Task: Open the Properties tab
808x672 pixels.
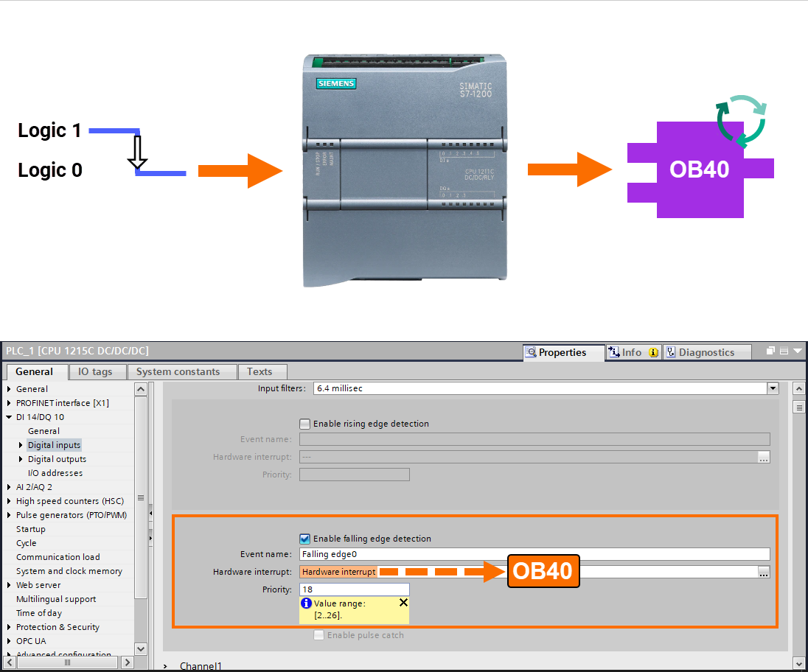Action: [x=564, y=352]
